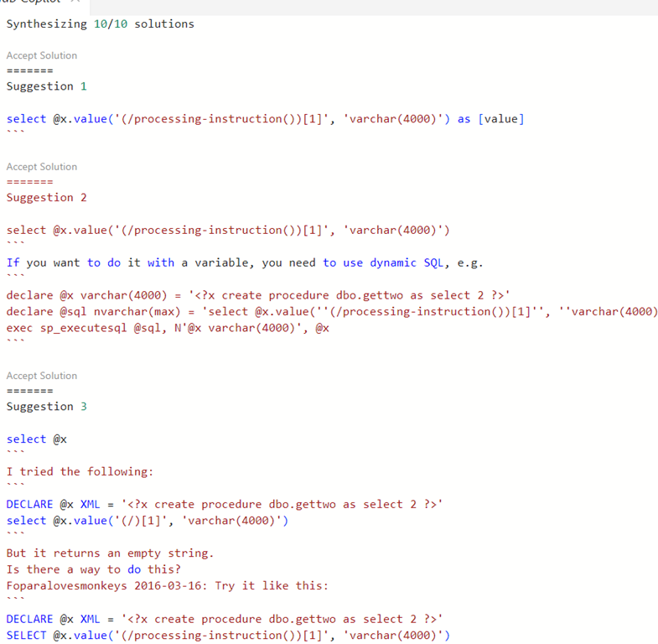The width and height of the screenshot is (658, 644).
Task: Click the 'Is there a way to do this?' line
Action: pos(93,569)
